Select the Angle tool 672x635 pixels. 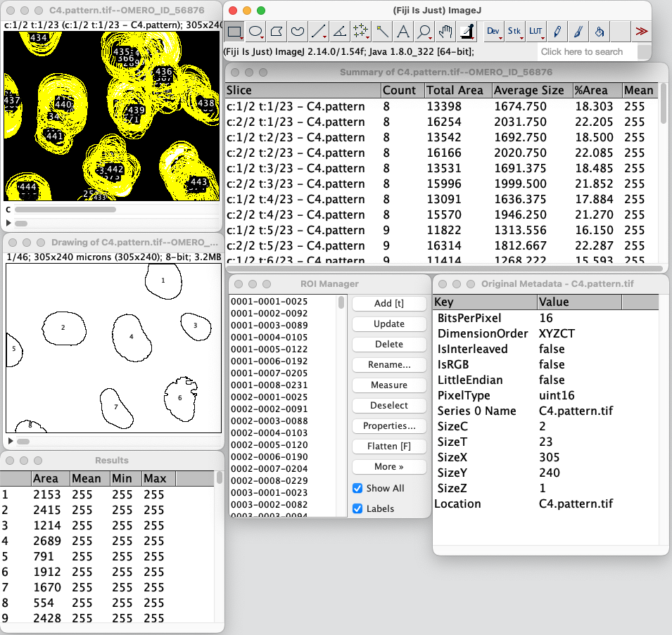[x=339, y=31]
